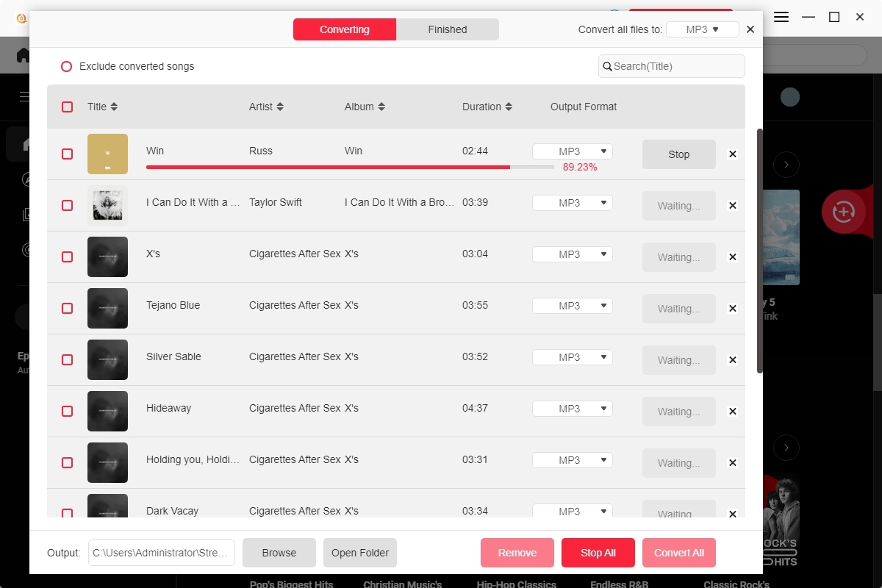Click the Search(Title) input field
The width and height of the screenshot is (882, 588).
672,66
